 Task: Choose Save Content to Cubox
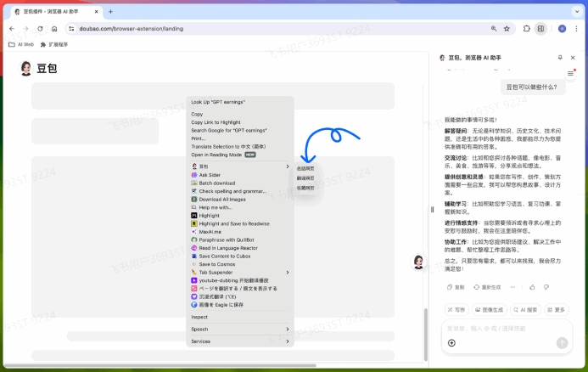240,256
